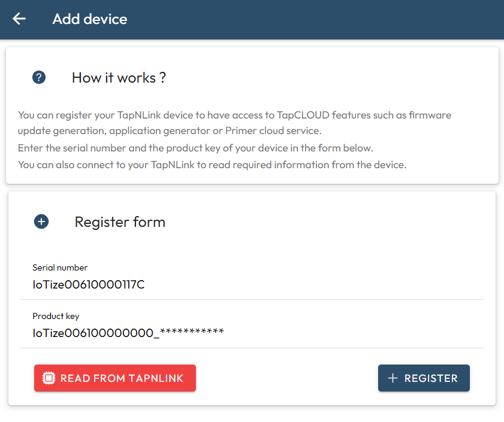Click the serial value IoTize00610000117C
This screenshot has width=504, height=422.
(x=89, y=284)
